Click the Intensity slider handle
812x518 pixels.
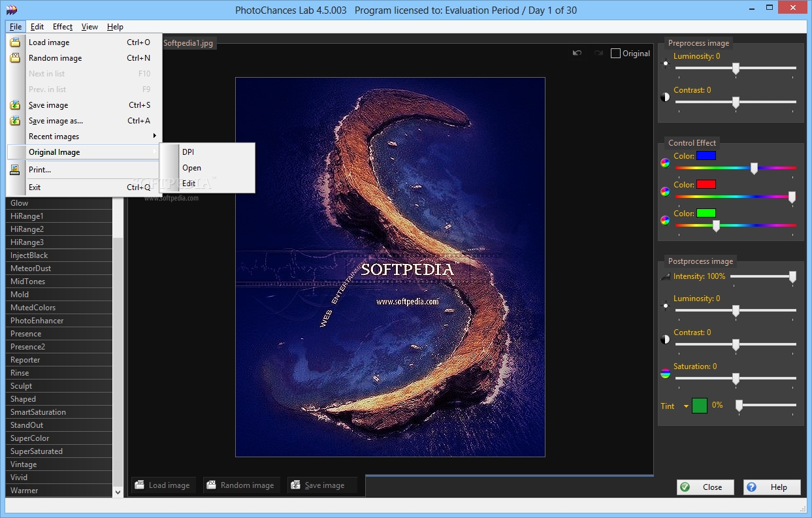(792, 278)
